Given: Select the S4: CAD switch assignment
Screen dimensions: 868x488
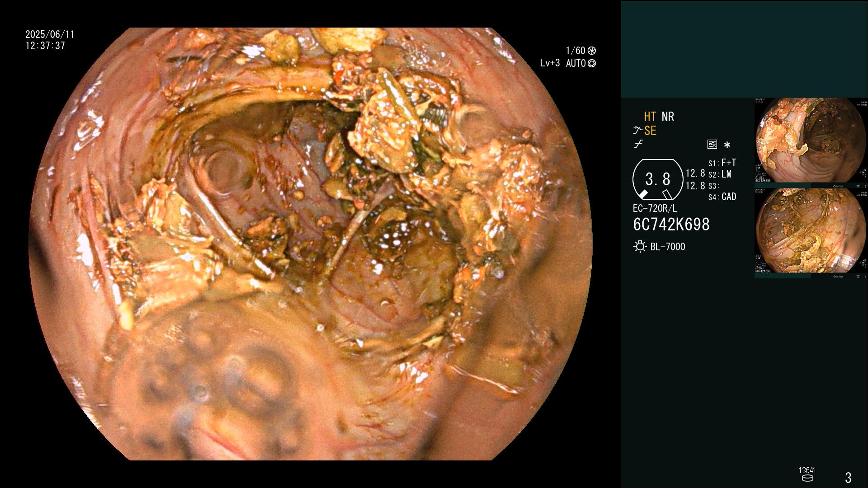Looking at the screenshot, I should click(x=722, y=197).
